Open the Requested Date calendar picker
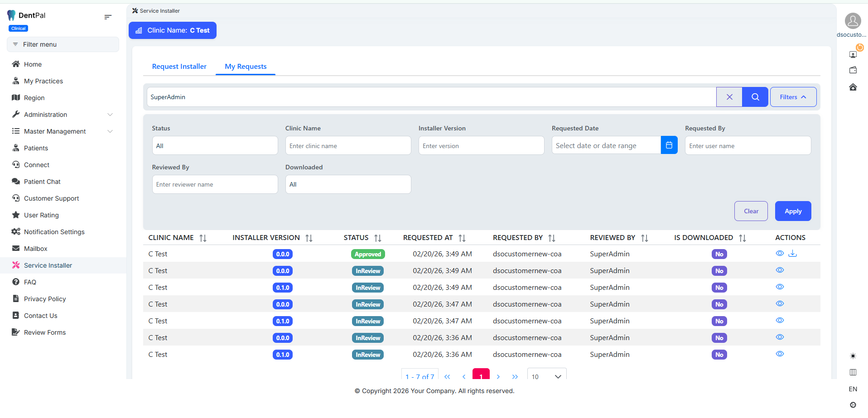 coord(669,145)
